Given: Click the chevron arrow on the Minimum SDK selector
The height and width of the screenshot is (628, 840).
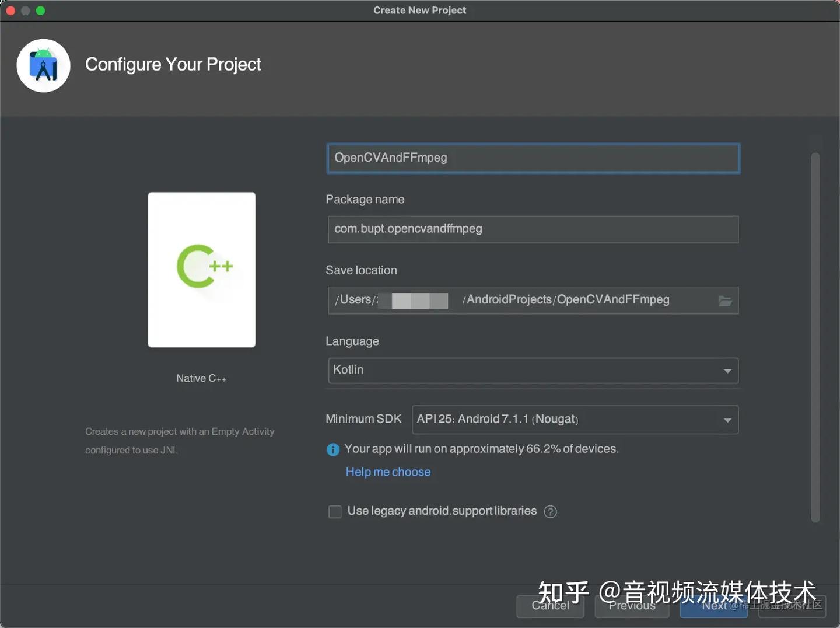Looking at the screenshot, I should tap(727, 420).
